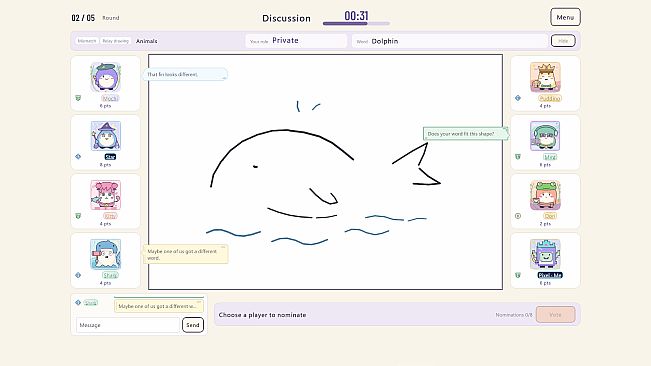The height and width of the screenshot is (366, 651).
Task: Focus the Message input field
Action: coord(128,325)
